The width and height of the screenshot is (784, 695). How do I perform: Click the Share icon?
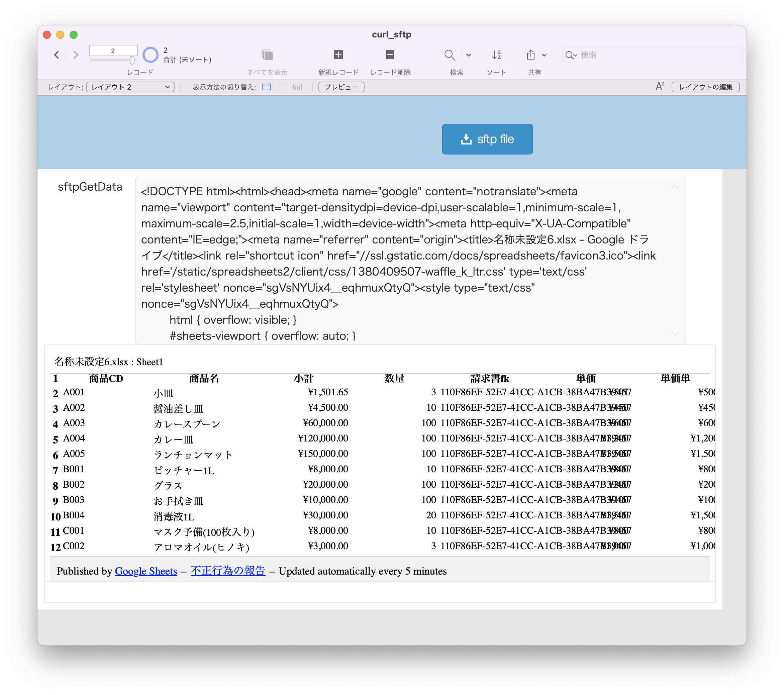pyautogui.click(x=530, y=55)
